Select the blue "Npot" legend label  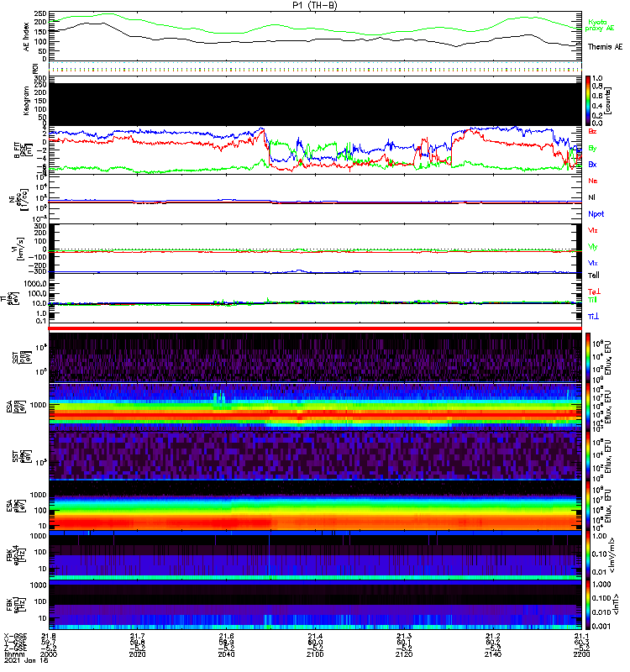tap(596, 214)
